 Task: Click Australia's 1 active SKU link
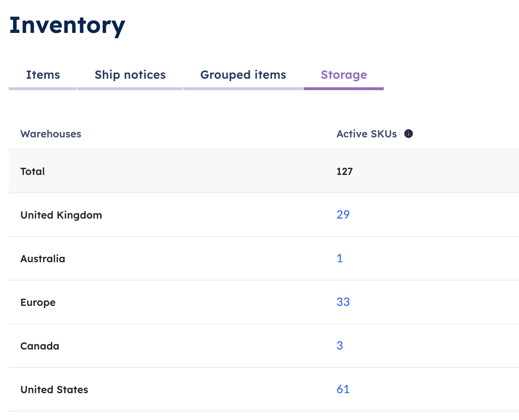click(x=340, y=258)
